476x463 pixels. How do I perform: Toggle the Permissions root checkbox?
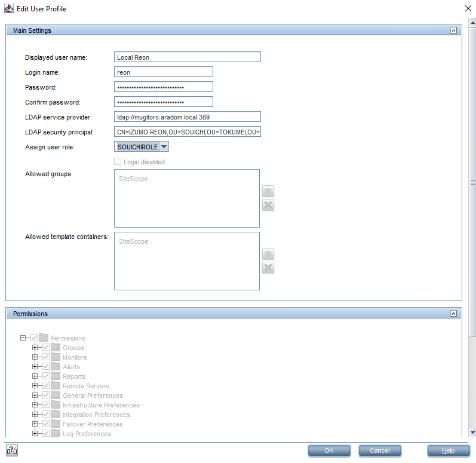click(34, 338)
